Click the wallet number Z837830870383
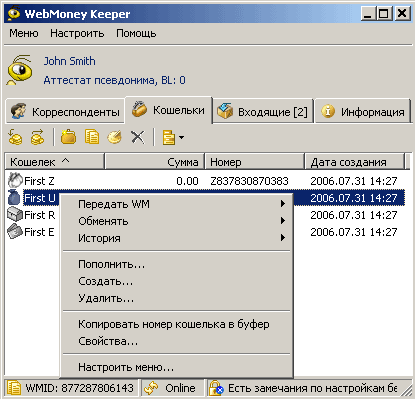Image resolution: width=415 pixels, height=399 pixels. [x=249, y=181]
